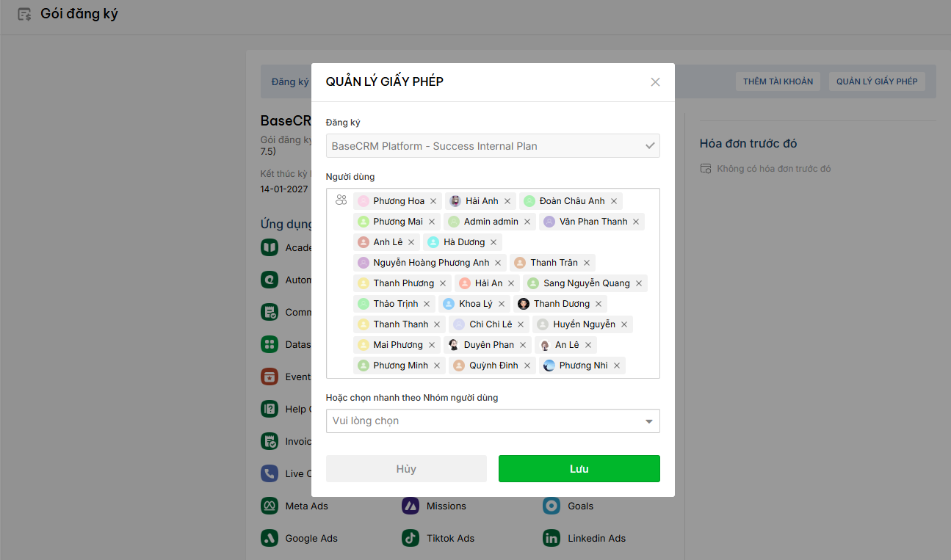Remove Anh Lê tag
Image resolution: width=951 pixels, height=560 pixels.
[x=411, y=242]
